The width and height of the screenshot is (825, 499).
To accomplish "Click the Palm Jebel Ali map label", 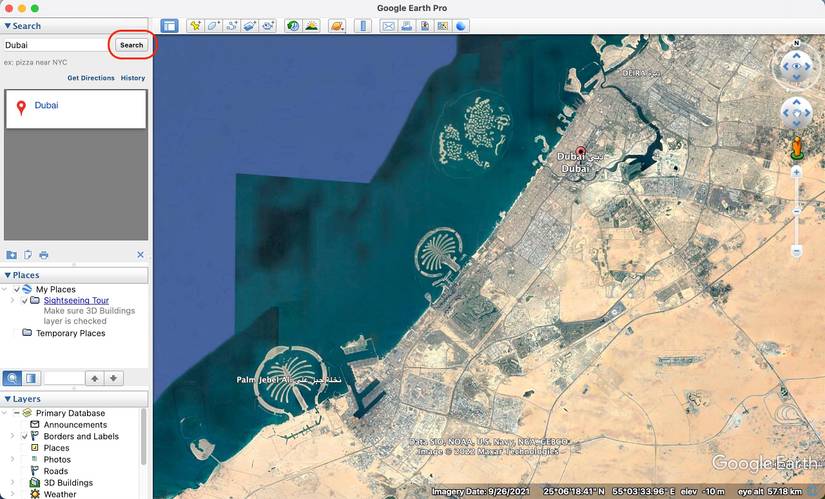I will click(x=289, y=380).
